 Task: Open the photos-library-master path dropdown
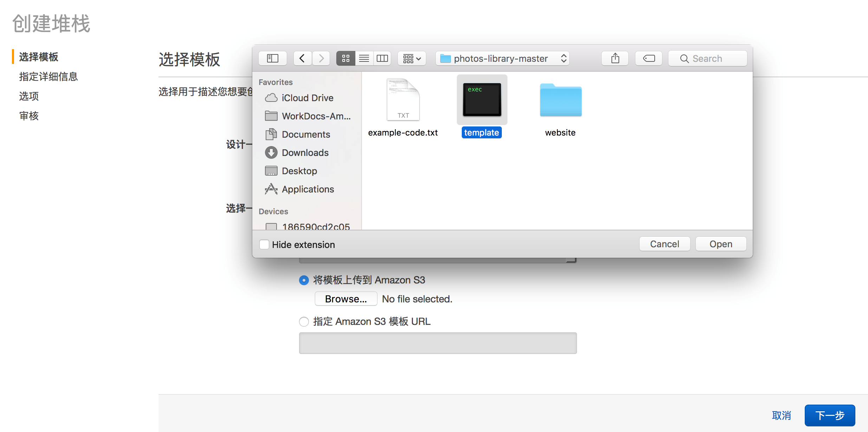coord(503,58)
